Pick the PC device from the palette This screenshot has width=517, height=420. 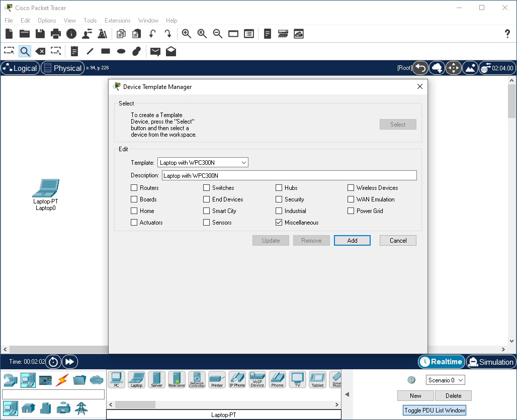pyautogui.click(x=116, y=379)
